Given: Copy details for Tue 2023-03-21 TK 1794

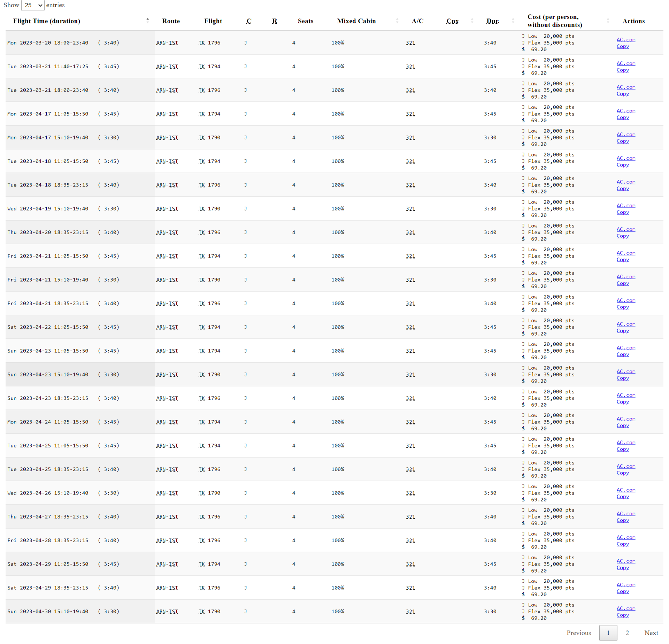Looking at the screenshot, I should point(623,70).
